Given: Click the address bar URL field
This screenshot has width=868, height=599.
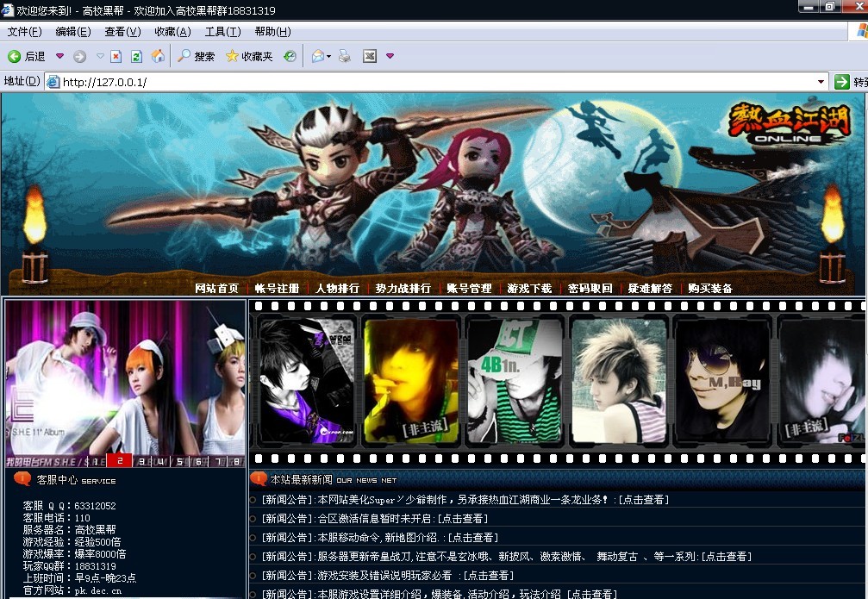Looking at the screenshot, I should click(x=431, y=82).
